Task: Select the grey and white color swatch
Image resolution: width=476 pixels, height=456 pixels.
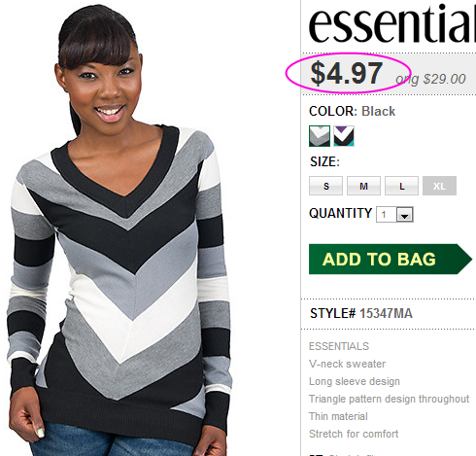Action: pos(320,136)
